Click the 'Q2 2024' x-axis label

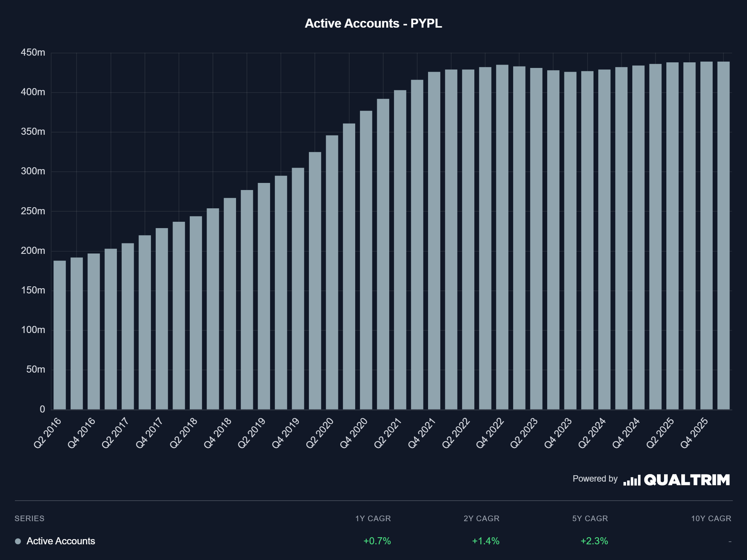tap(592, 433)
